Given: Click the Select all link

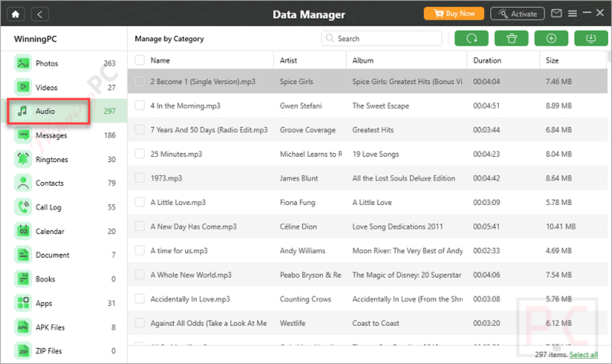Looking at the screenshot, I should 583,354.
